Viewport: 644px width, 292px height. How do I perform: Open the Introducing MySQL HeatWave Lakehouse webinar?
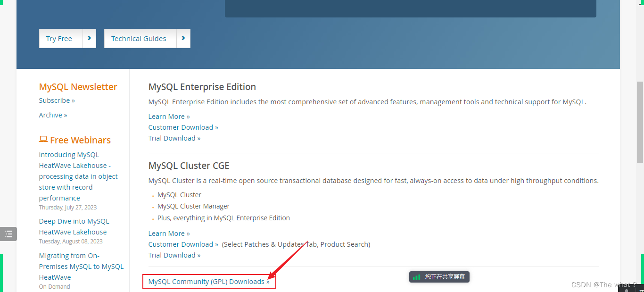click(x=78, y=176)
